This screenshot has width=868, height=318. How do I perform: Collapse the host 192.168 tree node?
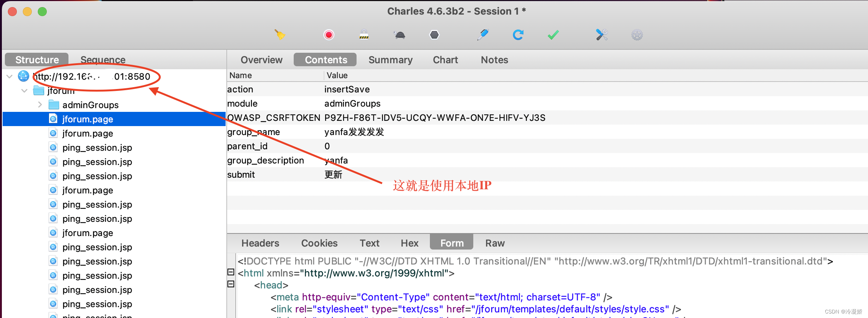point(10,77)
